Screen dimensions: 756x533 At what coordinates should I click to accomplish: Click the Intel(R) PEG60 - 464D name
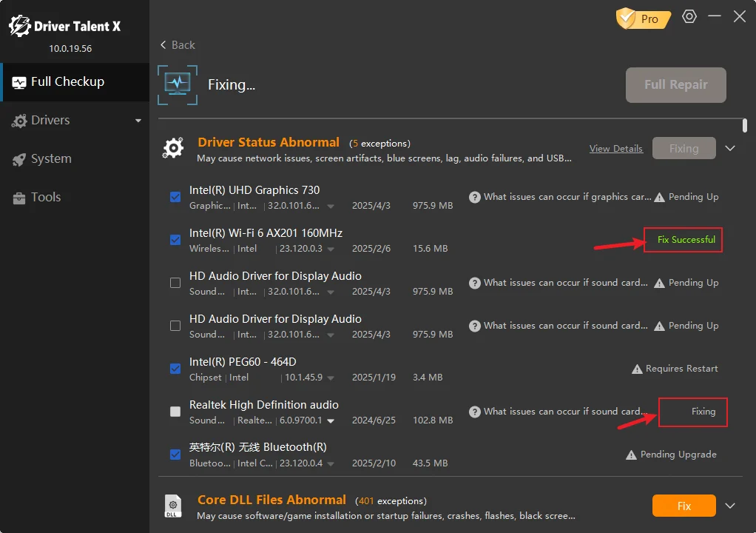243,362
